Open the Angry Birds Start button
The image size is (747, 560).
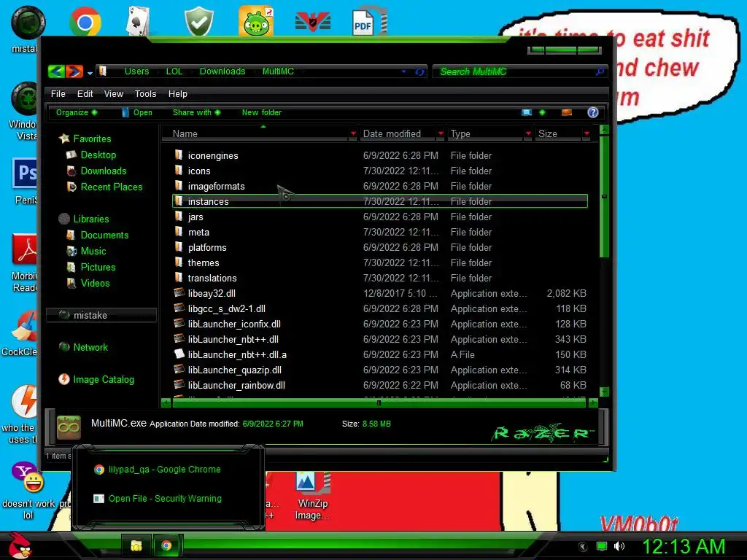click(20, 545)
